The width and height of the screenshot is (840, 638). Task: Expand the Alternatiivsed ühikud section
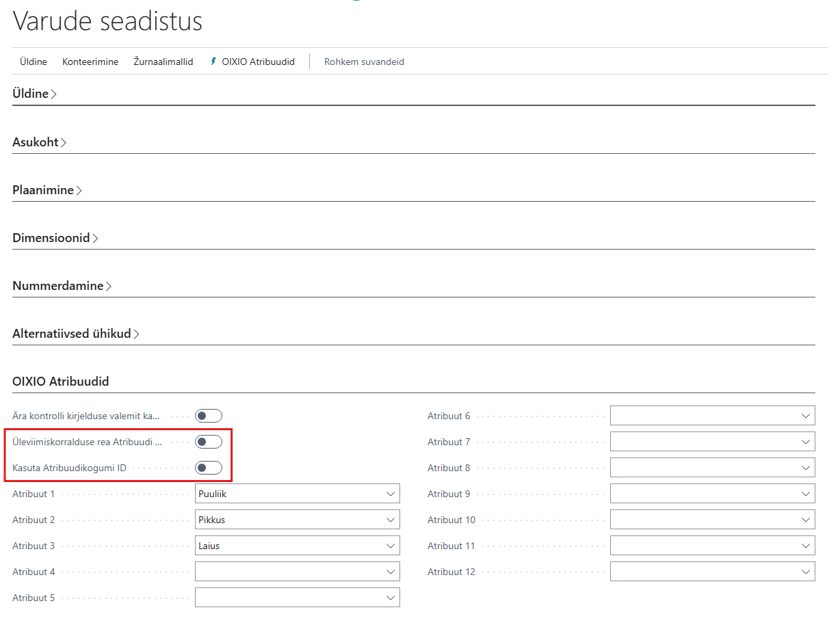coord(75,334)
